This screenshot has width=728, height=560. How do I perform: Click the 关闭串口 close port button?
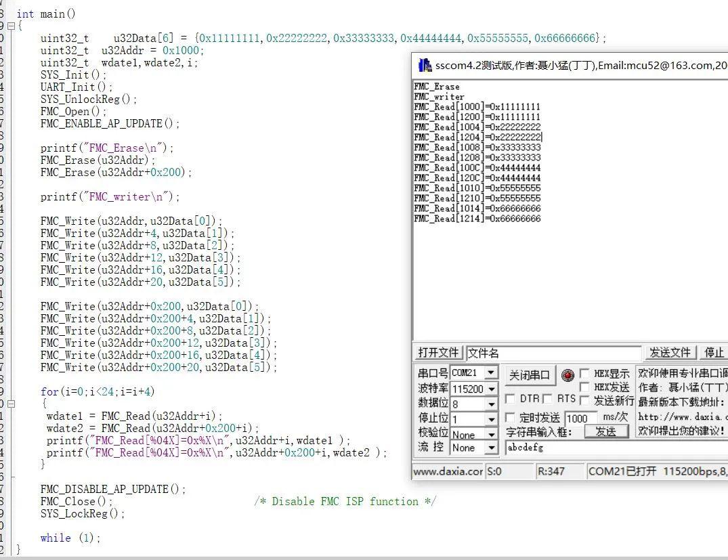click(x=530, y=375)
